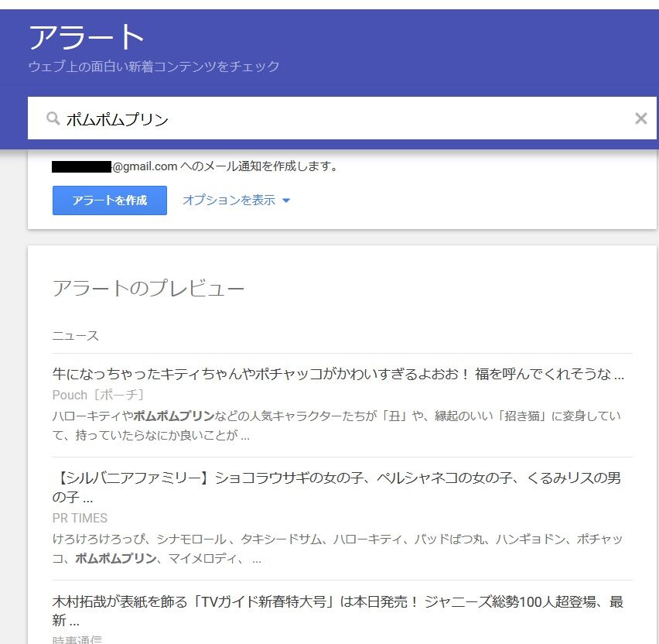The image size is (659, 644).
Task: Focus the ポムポムプリン search field
Action: click(x=342, y=118)
